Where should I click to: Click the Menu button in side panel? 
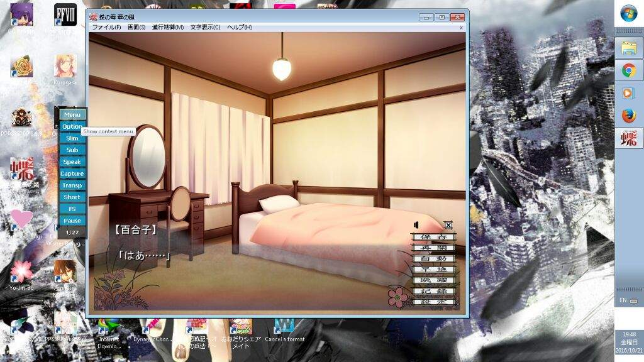pos(72,115)
